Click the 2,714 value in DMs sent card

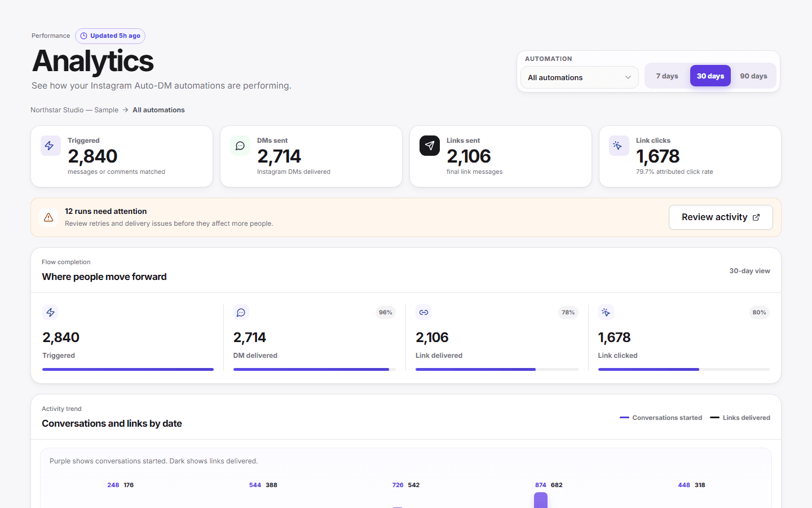coord(279,156)
